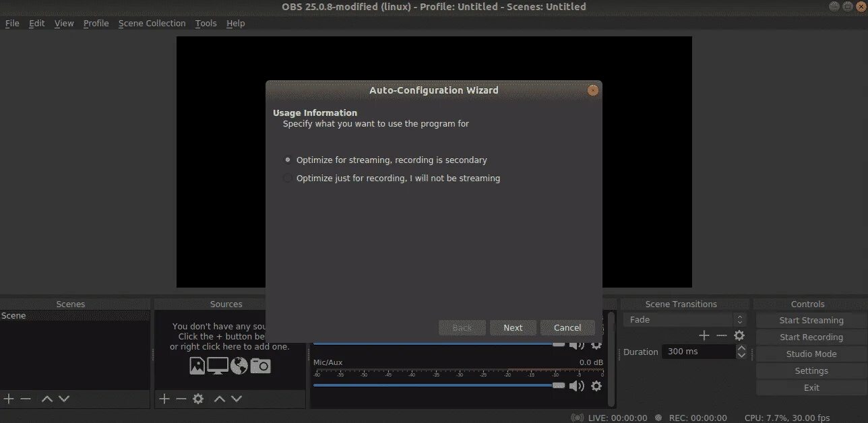
Task: Open source properties gear in Sources panel
Action: click(198, 399)
